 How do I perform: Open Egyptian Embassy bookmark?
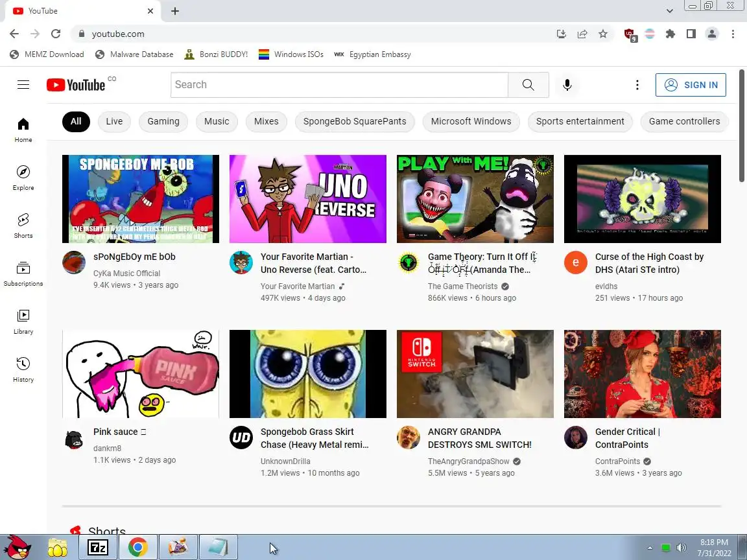(373, 54)
